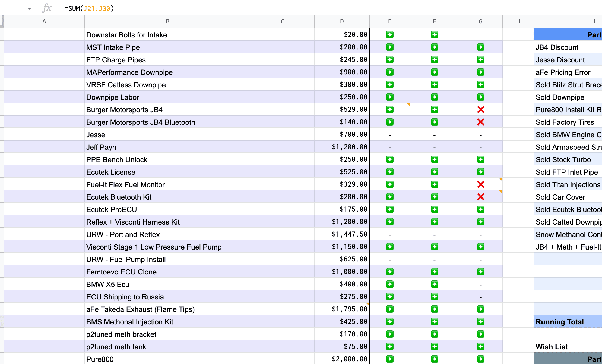The height and width of the screenshot is (364, 602).
Task: Select column B header
Action: [168, 21]
